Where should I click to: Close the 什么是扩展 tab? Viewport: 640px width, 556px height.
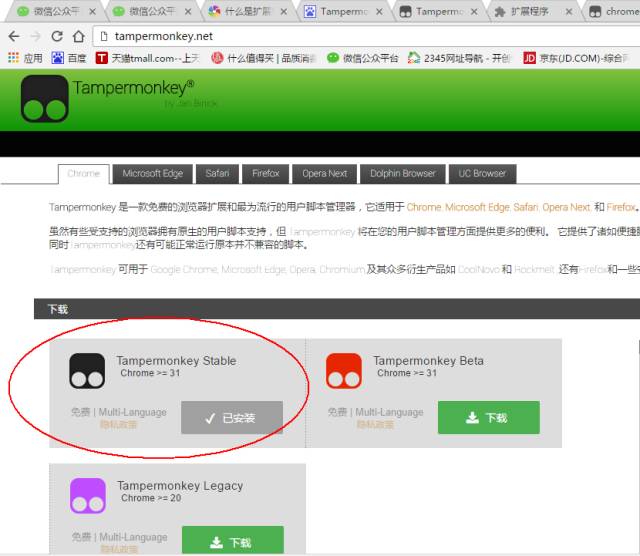(x=284, y=12)
